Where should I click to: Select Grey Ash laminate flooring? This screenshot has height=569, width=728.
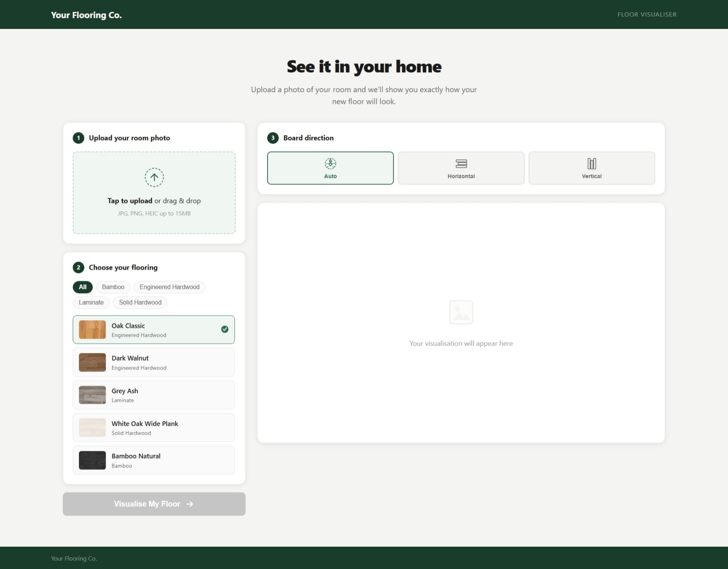154,395
